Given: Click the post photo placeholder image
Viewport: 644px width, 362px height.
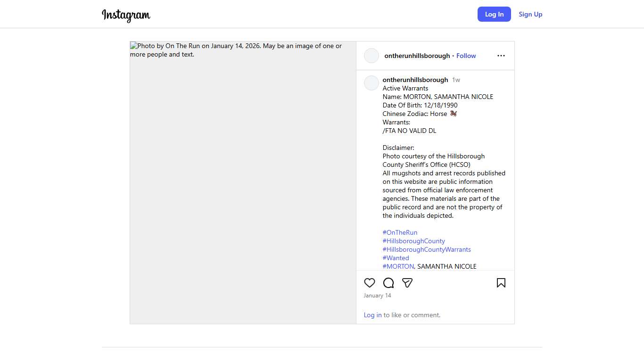Looking at the screenshot, I should (x=243, y=182).
